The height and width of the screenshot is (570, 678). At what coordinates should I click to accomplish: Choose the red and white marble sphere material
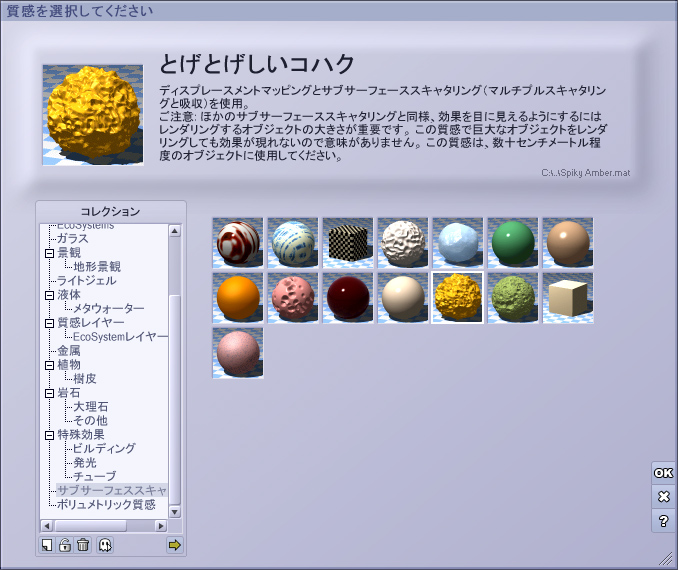pos(238,243)
